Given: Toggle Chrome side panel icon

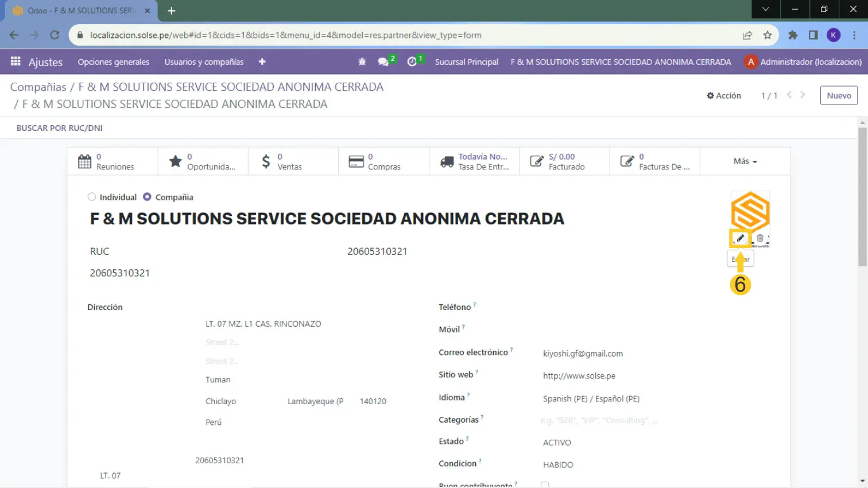Looking at the screenshot, I should 813,35.
